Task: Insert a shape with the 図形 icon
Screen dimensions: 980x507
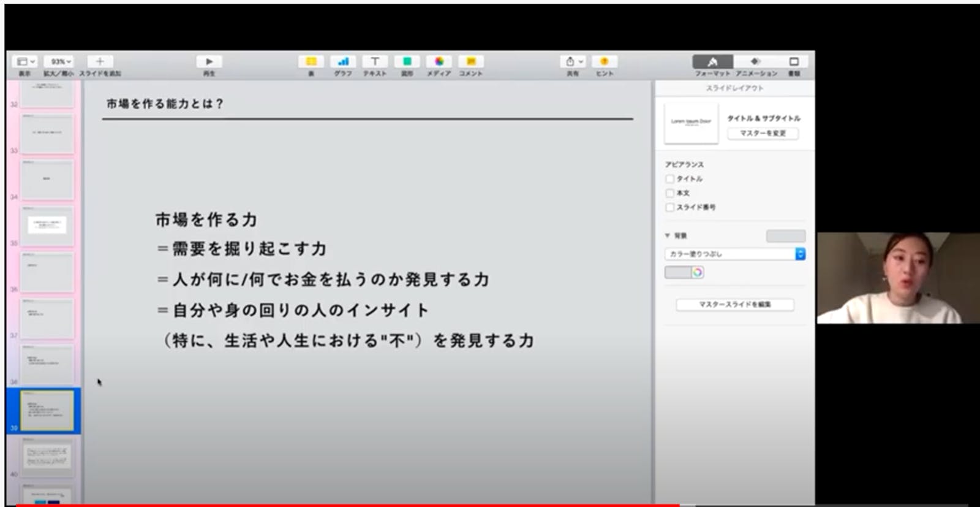Action: (407, 61)
